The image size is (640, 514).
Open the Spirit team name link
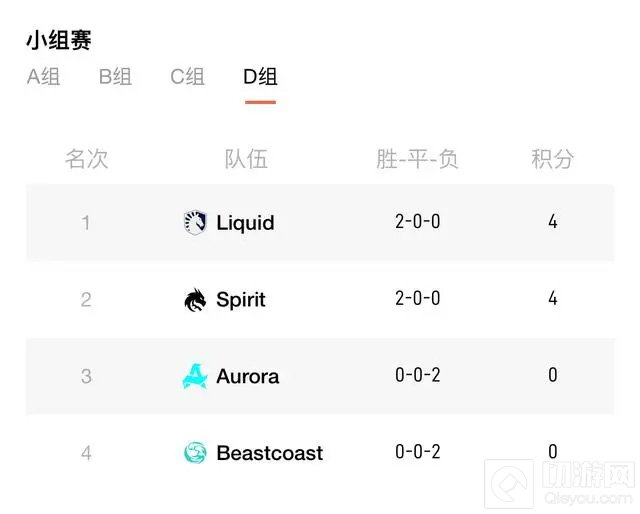[x=241, y=300]
